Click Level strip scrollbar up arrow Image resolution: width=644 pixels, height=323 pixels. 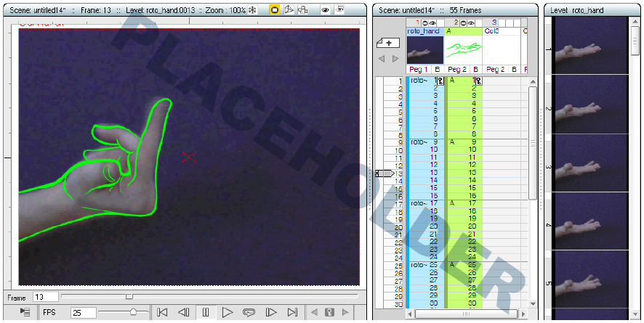pyautogui.click(x=635, y=21)
